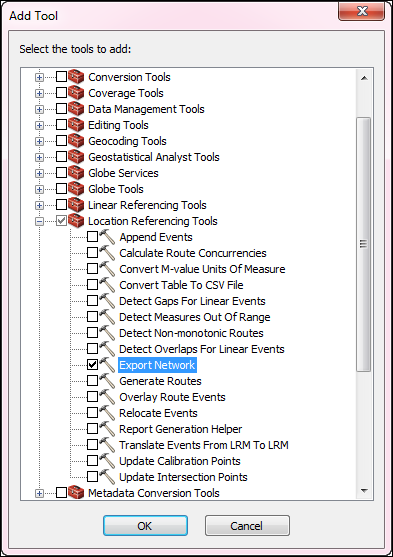Viewport: 393px width, 557px height.
Task: Collapse the Location Referencing Tools node
Action: click(39, 221)
